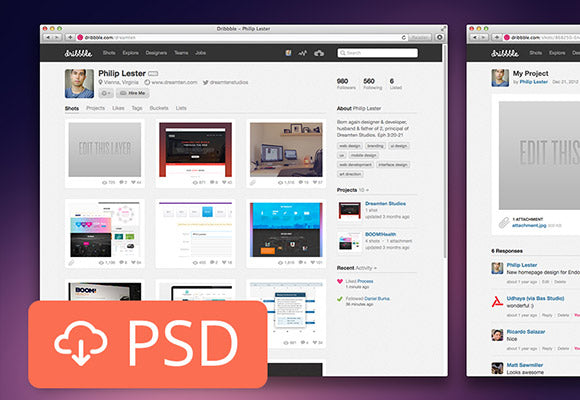Switch to the Lists profile tab

click(181, 108)
